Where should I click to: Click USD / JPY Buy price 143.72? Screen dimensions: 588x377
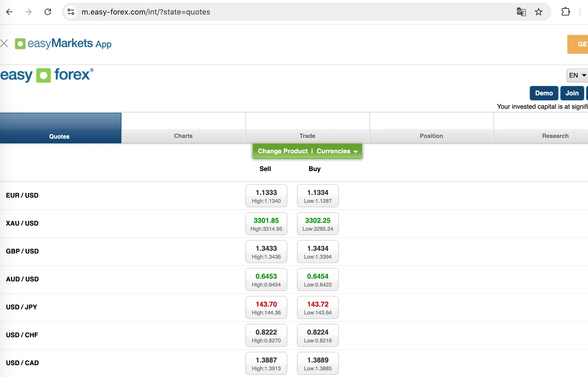pos(318,307)
